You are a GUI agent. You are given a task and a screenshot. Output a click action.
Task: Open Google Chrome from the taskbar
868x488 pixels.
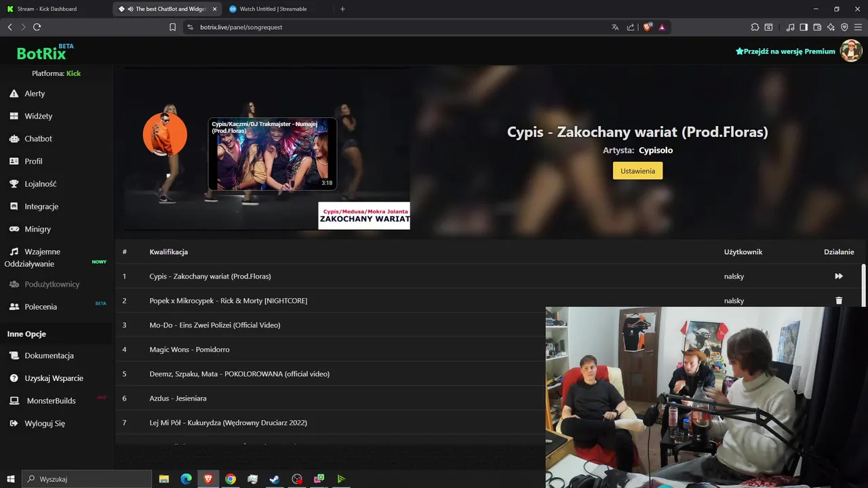(231, 479)
